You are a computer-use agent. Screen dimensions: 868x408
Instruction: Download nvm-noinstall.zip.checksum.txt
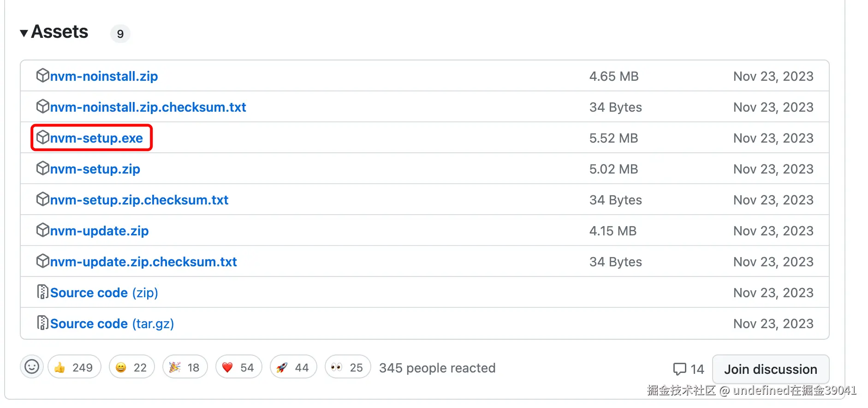click(x=148, y=107)
